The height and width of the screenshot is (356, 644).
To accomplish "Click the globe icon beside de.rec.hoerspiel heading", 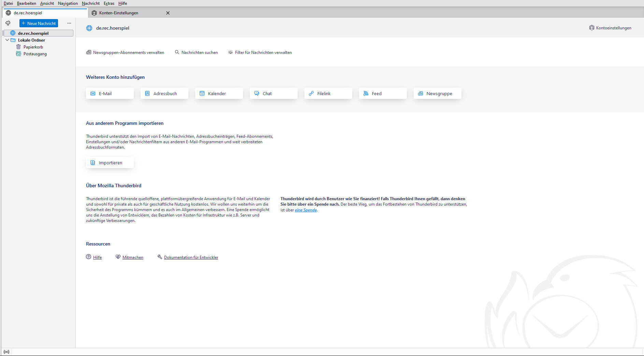I will pos(89,28).
